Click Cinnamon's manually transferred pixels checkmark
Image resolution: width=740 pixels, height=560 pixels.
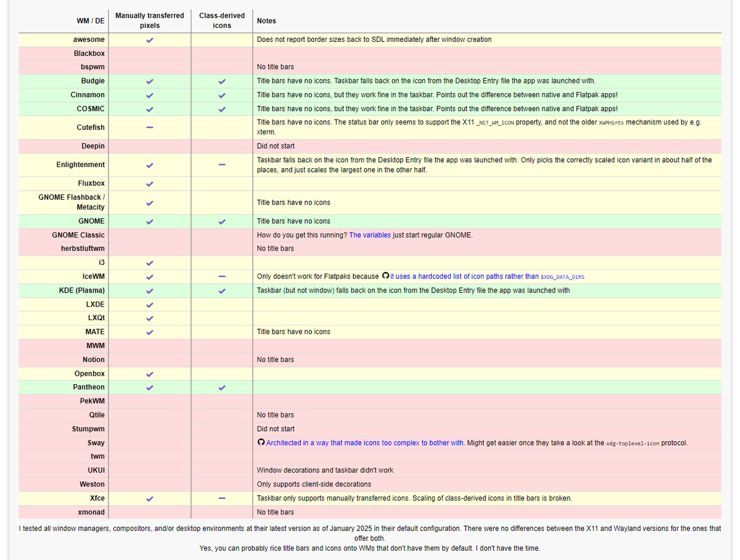150,96
